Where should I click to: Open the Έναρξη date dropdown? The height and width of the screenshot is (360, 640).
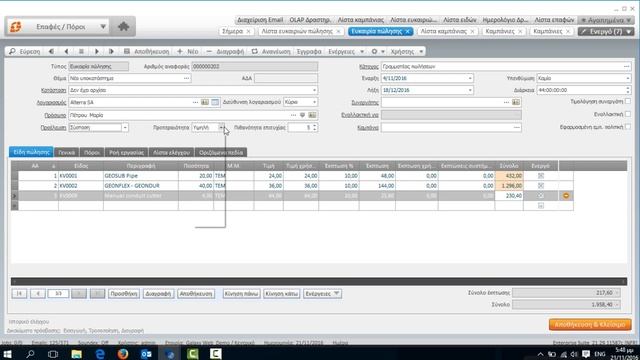point(470,78)
